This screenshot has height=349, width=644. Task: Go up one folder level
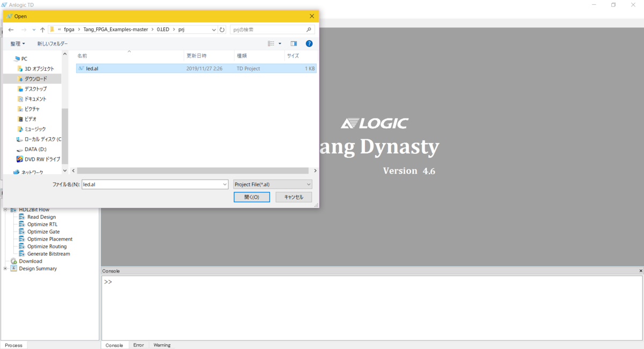[x=42, y=29]
